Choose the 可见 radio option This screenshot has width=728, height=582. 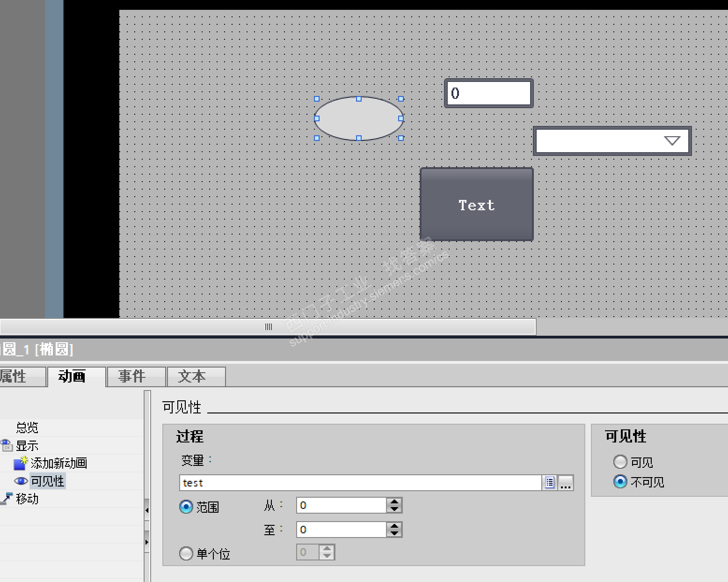click(620, 462)
